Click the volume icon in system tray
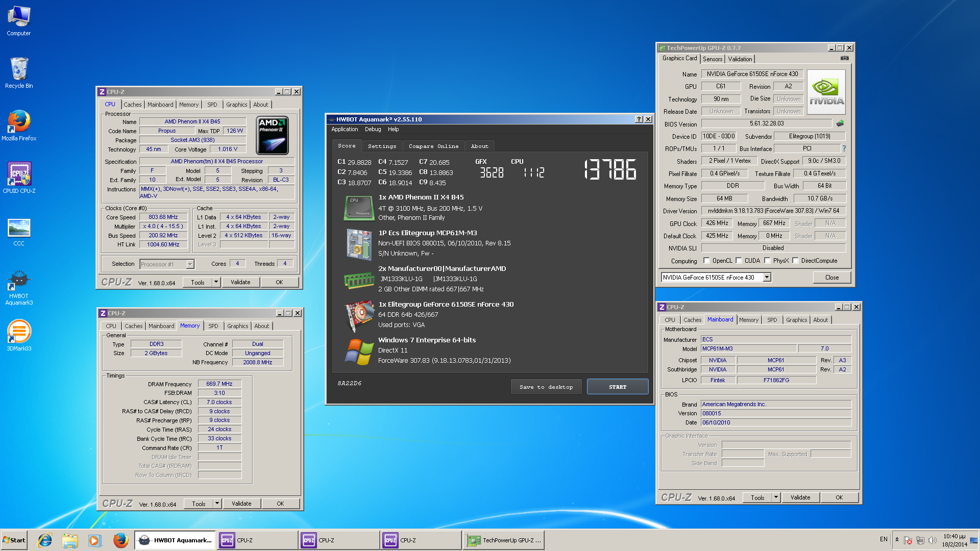Viewport: 980px width, 551px height. point(933,540)
